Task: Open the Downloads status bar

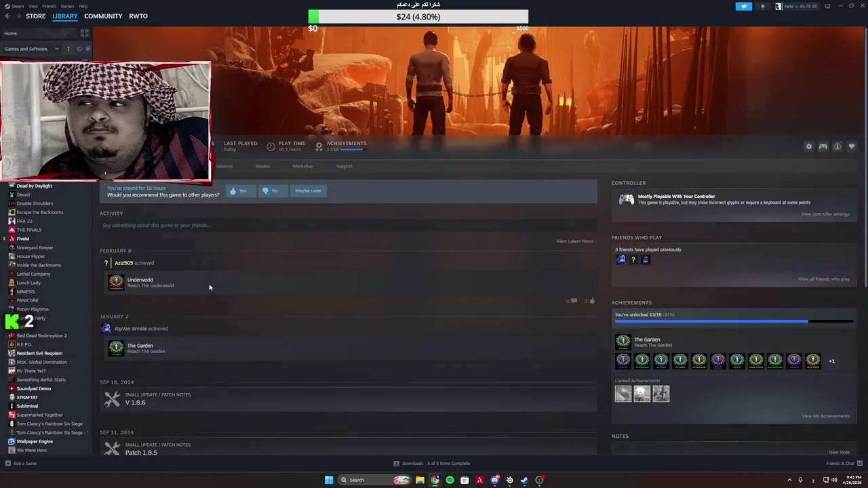Action: tap(431, 464)
